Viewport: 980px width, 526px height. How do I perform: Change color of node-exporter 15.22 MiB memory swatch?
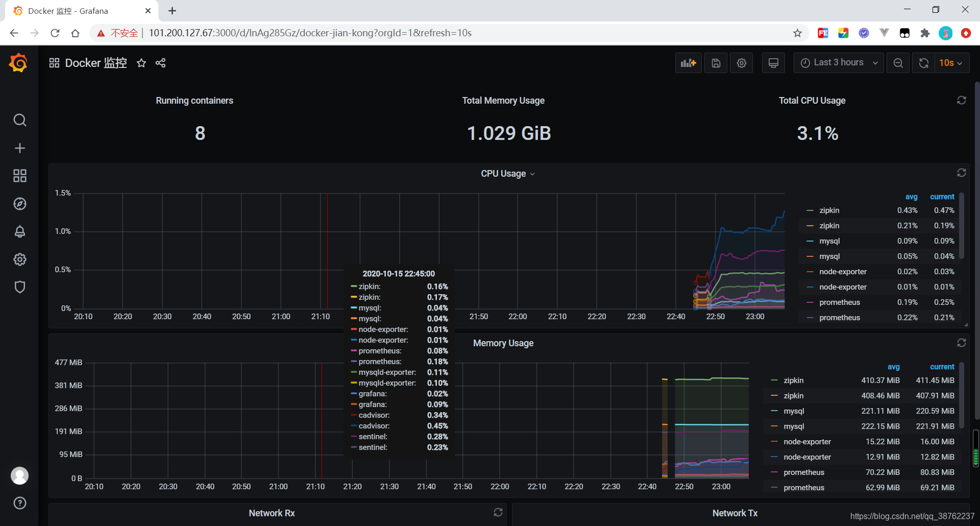(774, 442)
